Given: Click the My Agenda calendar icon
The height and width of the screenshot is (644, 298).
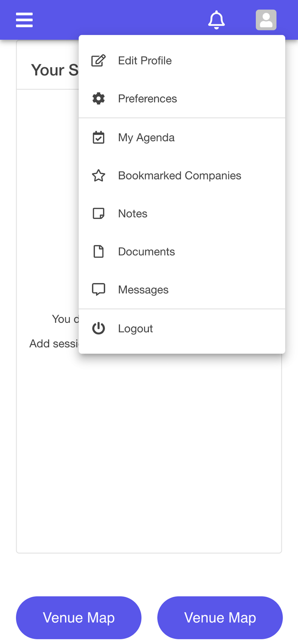Looking at the screenshot, I should [x=98, y=137].
